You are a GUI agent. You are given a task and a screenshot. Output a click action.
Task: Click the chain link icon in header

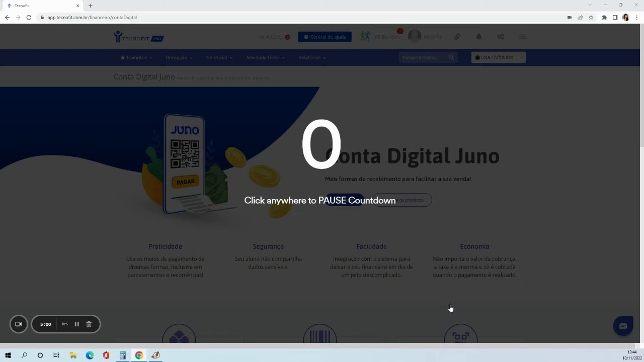pyautogui.click(x=457, y=37)
